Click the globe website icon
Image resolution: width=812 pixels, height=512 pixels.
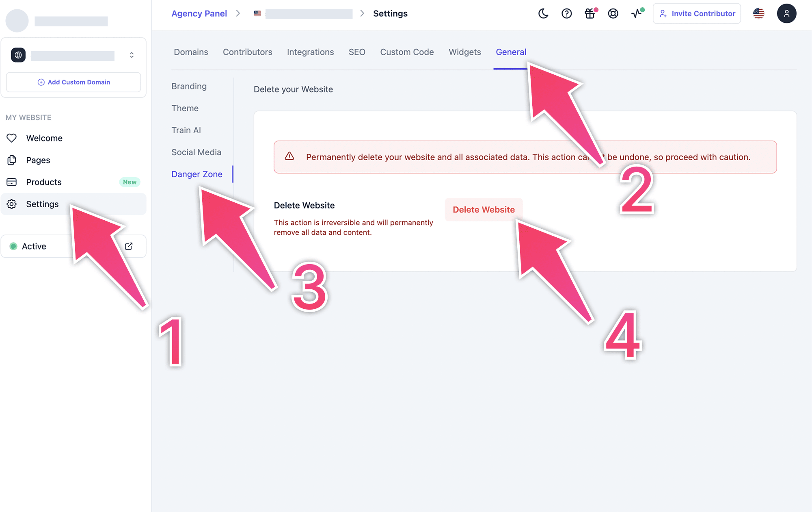(x=18, y=55)
